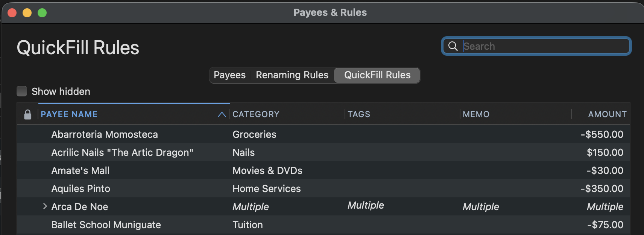Sort by the Payee Name column
This screenshot has width=644, height=235.
(69, 114)
